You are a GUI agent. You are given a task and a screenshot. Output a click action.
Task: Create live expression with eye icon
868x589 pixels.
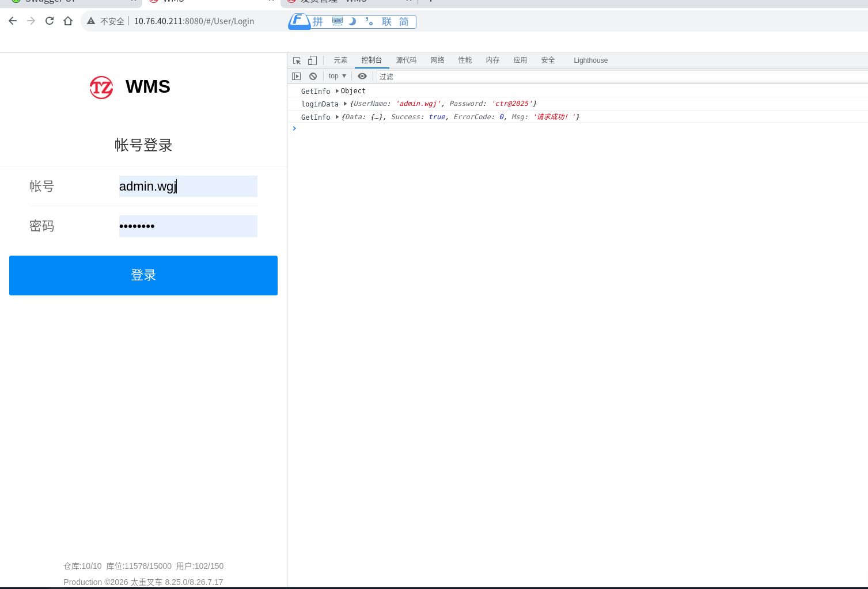tap(362, 76)
